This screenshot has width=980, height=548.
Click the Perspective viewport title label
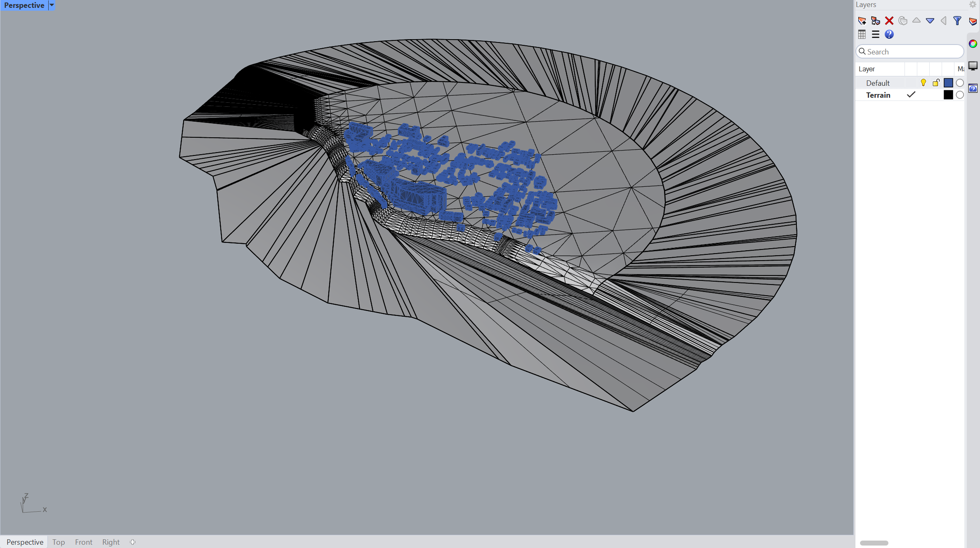coord(24,5)
